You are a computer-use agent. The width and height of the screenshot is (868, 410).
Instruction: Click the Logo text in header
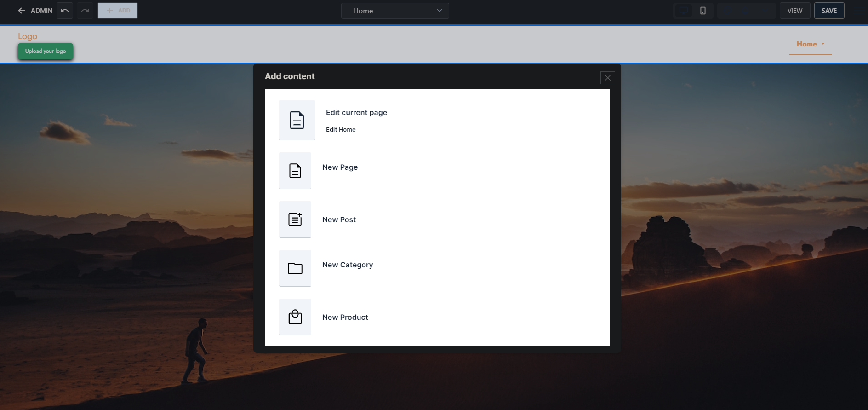pos(28,36)
